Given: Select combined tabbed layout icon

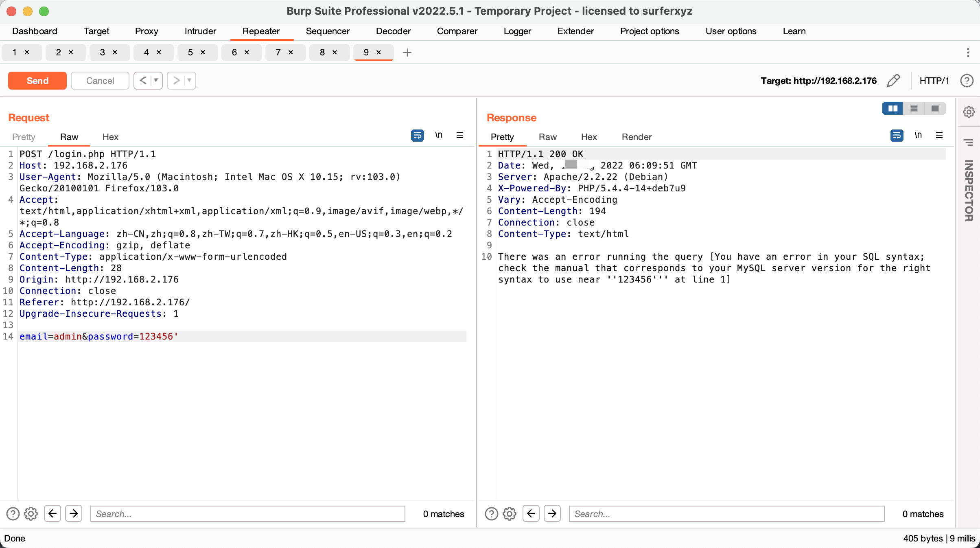Looking at the screenshot, I should pos(935,108).
